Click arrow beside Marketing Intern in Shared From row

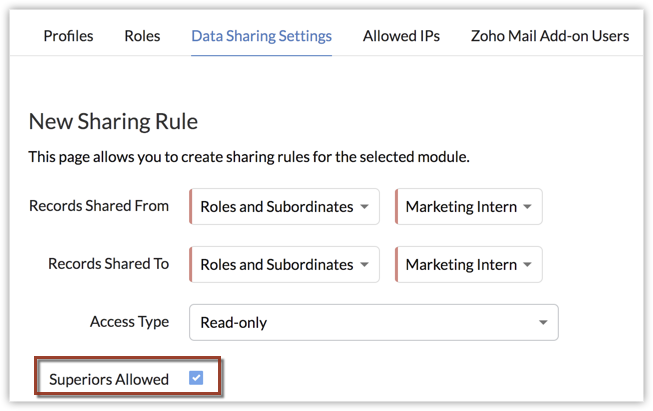tap(526, 207)
